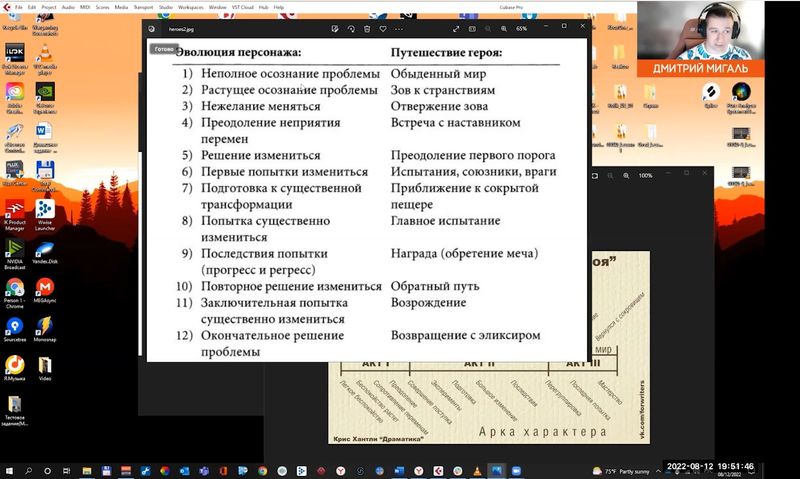Open the Waves Launcher desktop icon
Image resolution: width=800 pixels, height=479 pixels.
[x=45, y=214]
